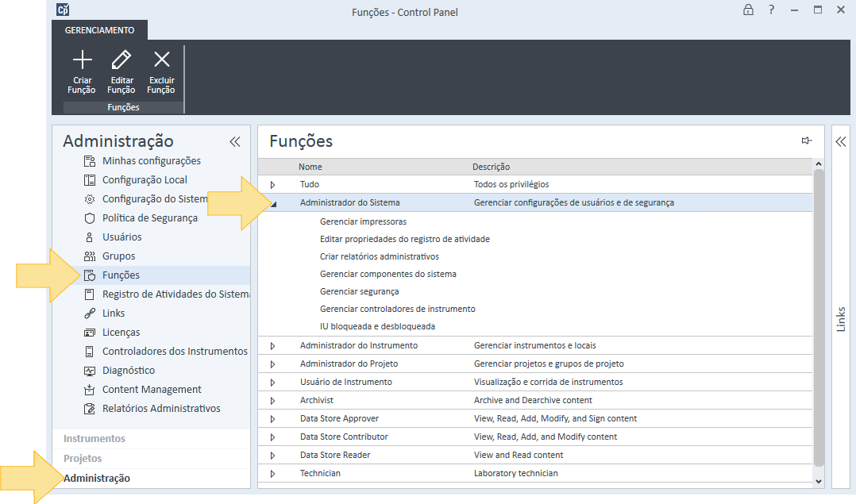
Task: Click Configuração do Sistema gear icon
Action: coord(90,199)
